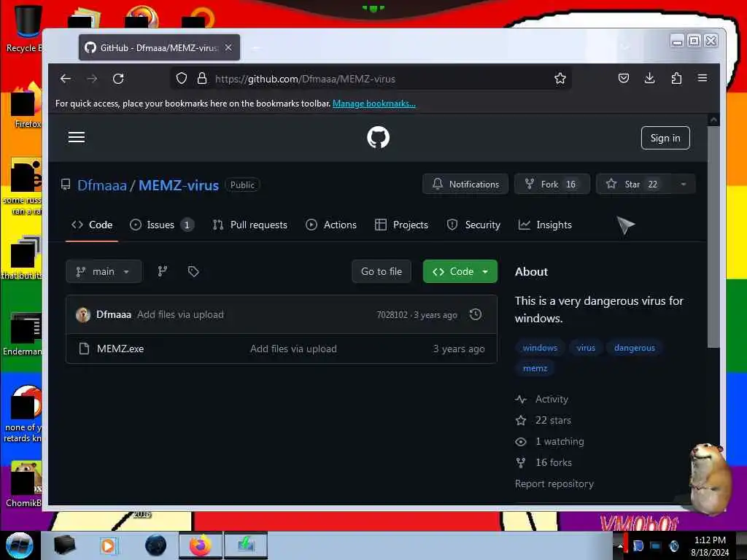The width and height of the screenshot is (747, 560).
Task: Open the Pull requests tab
Action: pyautogui.click(x=249, y=225)
